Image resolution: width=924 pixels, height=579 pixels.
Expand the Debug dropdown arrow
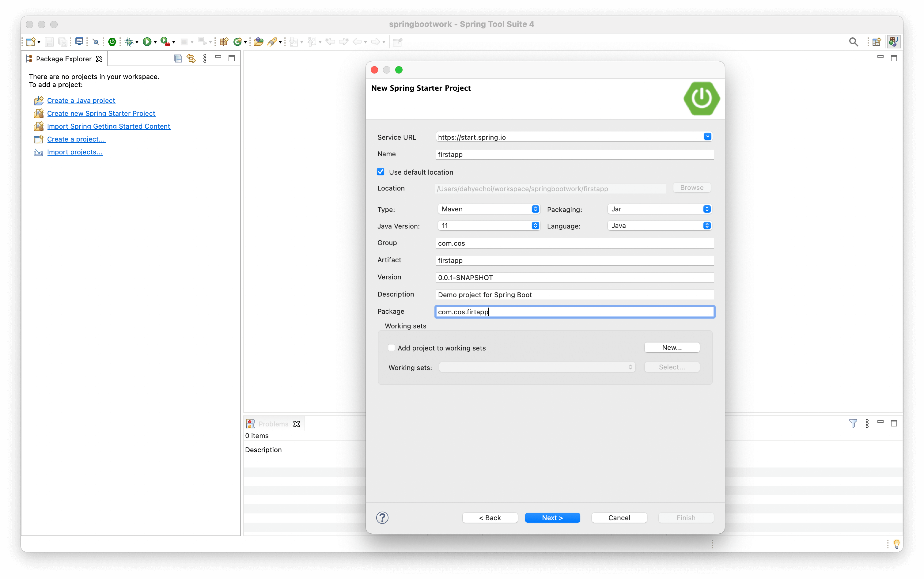pyautogui.click(x=137, y=42)
